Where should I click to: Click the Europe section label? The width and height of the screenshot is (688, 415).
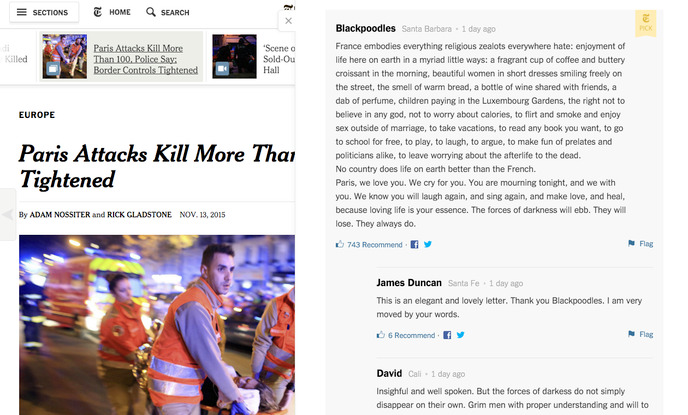(37, 115)
